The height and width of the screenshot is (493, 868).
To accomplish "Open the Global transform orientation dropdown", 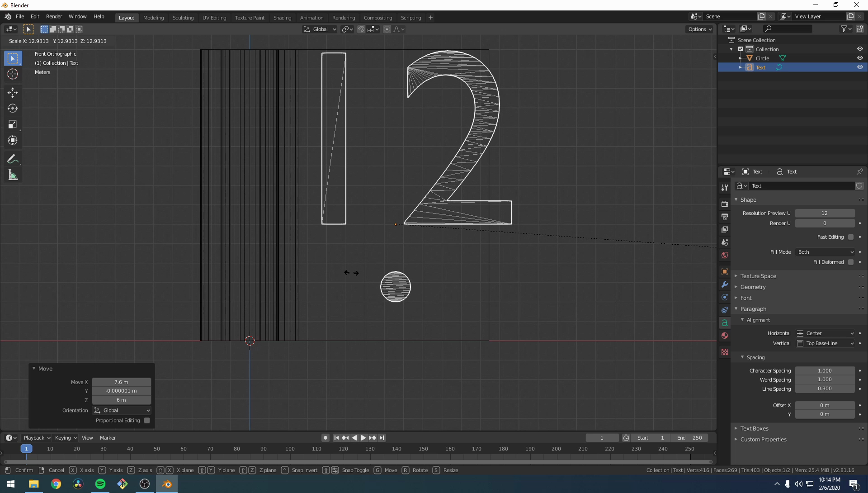I will [320, 29].
